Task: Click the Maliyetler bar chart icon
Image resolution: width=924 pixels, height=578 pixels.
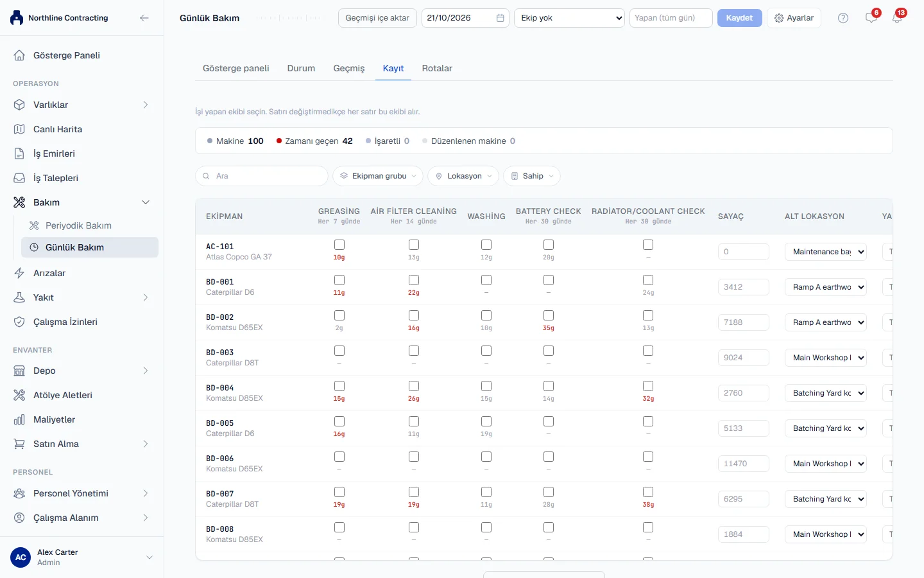Action: pyautogui.click(x=19, y=419)
